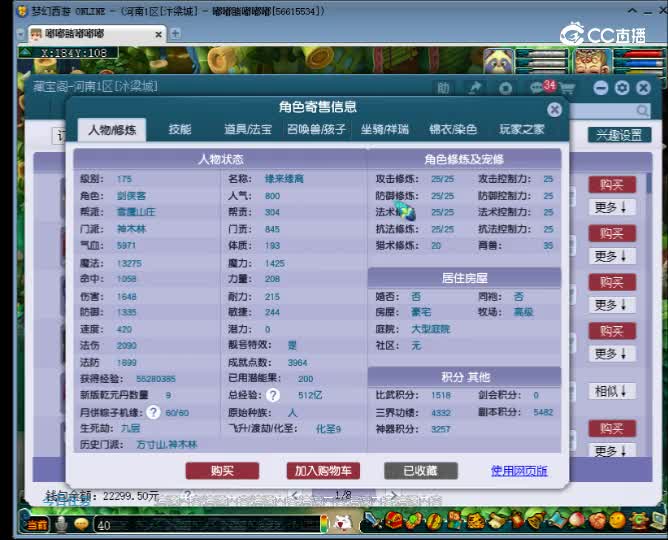Click the listing scrollbar on the right
This screenshot has width=668, height=540.
click(x=649, y=183)
